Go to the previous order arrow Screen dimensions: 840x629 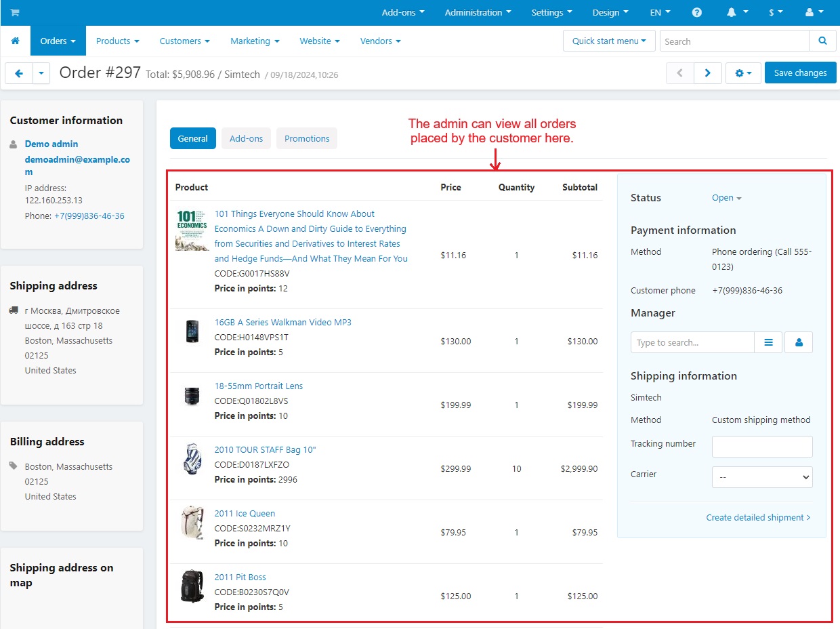point(680,73)
